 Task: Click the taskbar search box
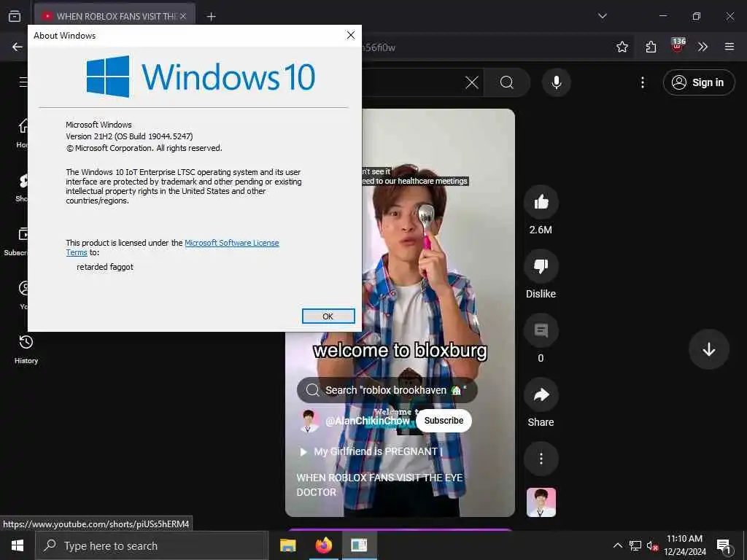coord(152,545)
